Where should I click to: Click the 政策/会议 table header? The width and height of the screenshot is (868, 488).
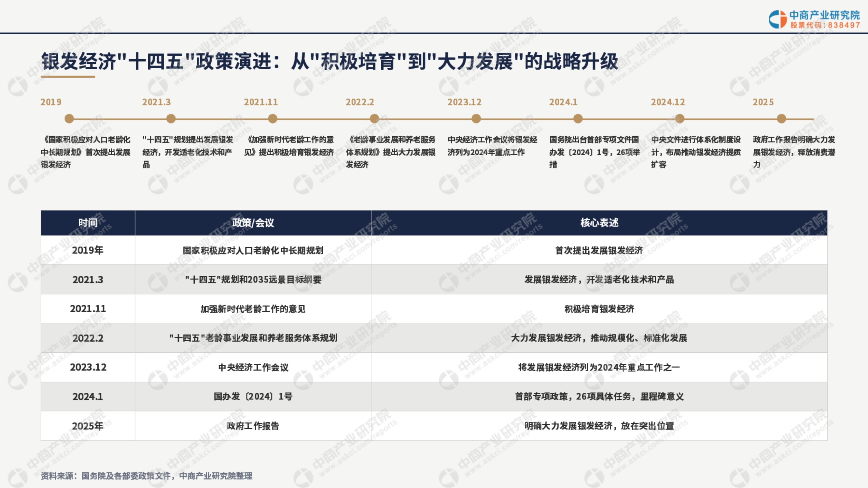[x=253, y=223]
